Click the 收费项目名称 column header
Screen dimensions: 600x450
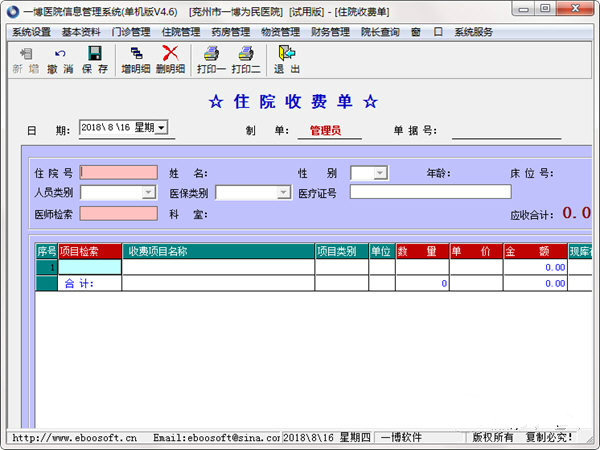(x=218, y=251)
